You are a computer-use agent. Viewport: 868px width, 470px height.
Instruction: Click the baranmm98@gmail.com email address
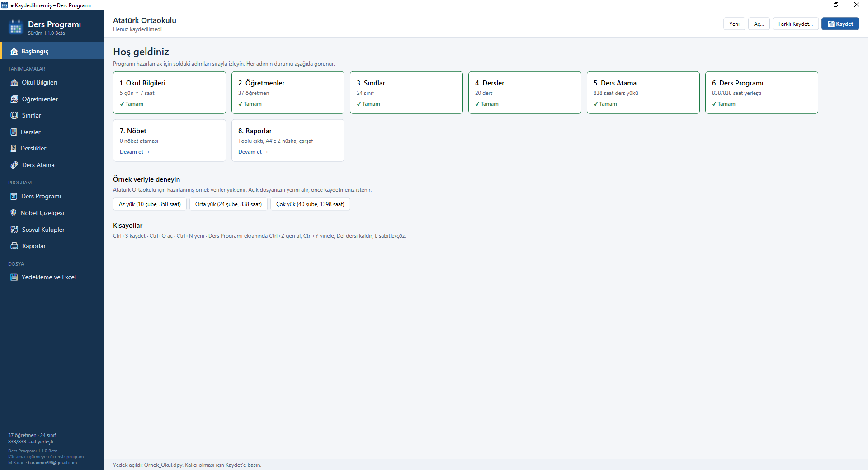[52, 463]
